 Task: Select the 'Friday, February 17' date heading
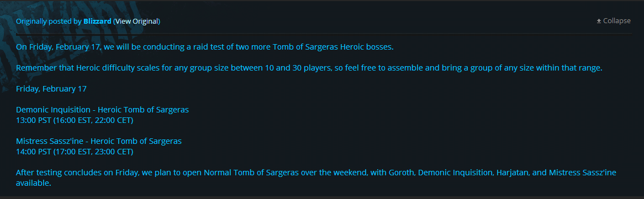pyautogui.click(x=51, y=89)
